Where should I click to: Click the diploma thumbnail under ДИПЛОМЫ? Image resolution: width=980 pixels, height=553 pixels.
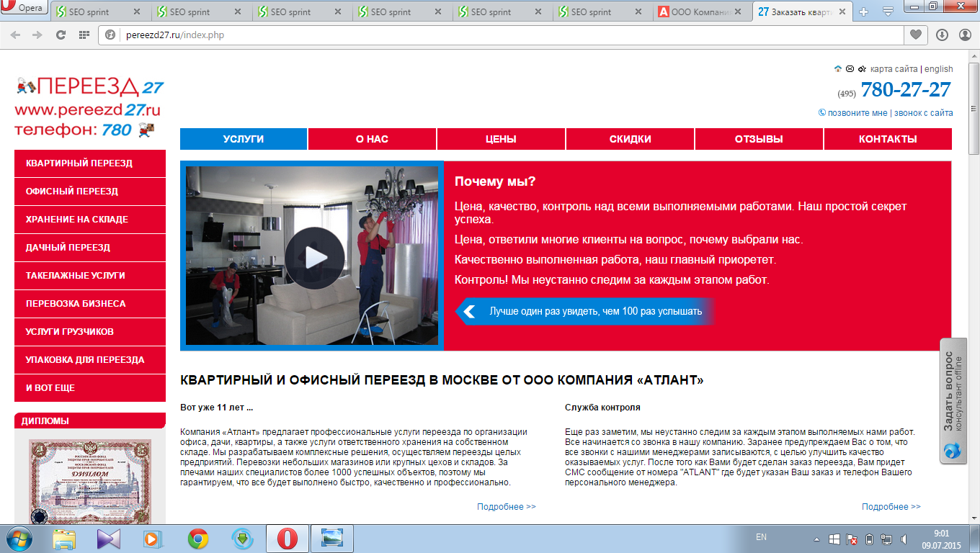(x=90, y=481)
